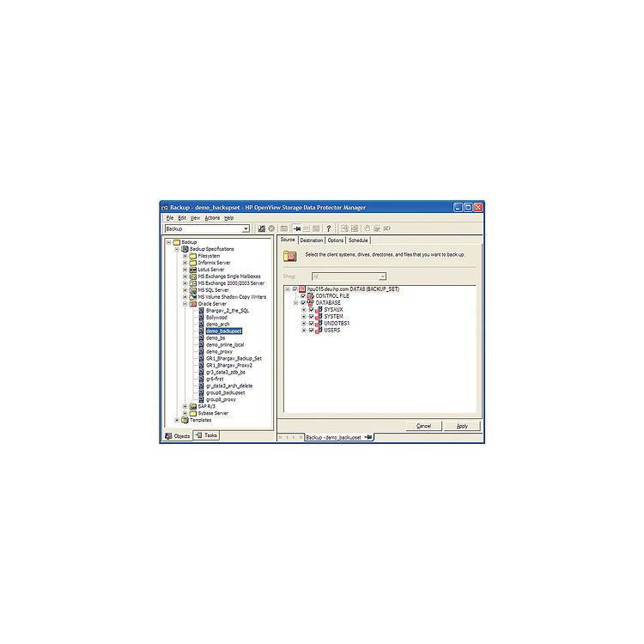Expand the Informix Server node
644x644 pixels.
pos(185,263)
